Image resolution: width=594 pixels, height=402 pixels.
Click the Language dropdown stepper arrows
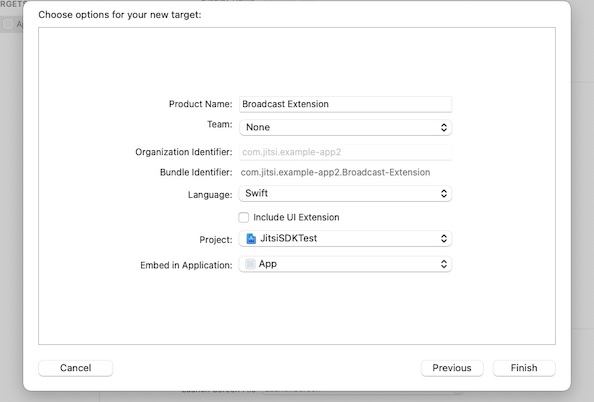click(x=444, y=194)
